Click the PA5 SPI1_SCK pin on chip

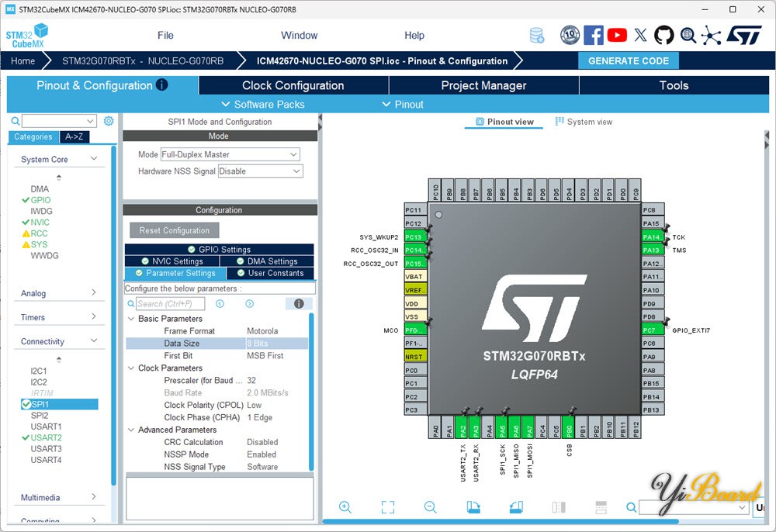(503, 427)
